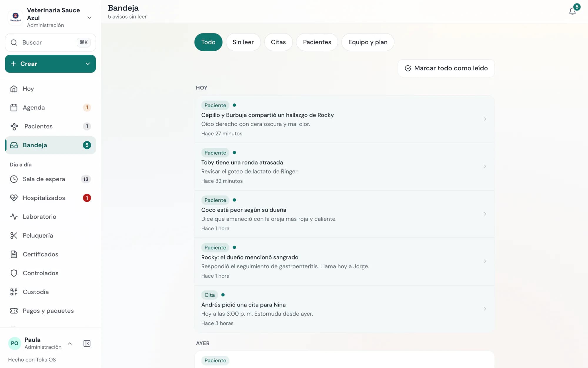The image size is (588, 368).
Task: Click the Bandeja inbox icon
Action: (14, 145)
